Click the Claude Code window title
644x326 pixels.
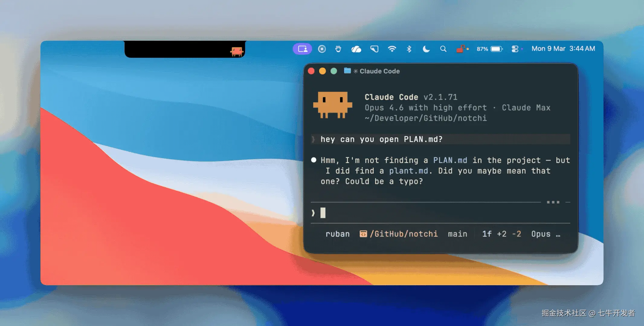click(x=379, y=71)
